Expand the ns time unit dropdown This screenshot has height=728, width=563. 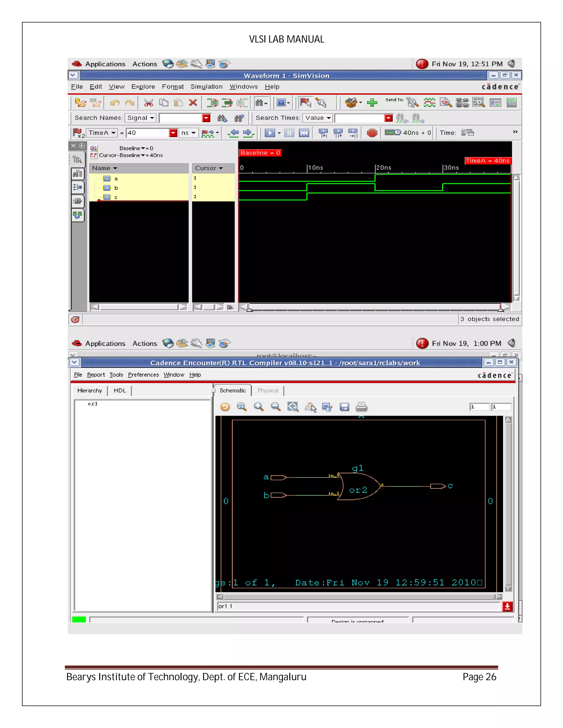point(188,133)
